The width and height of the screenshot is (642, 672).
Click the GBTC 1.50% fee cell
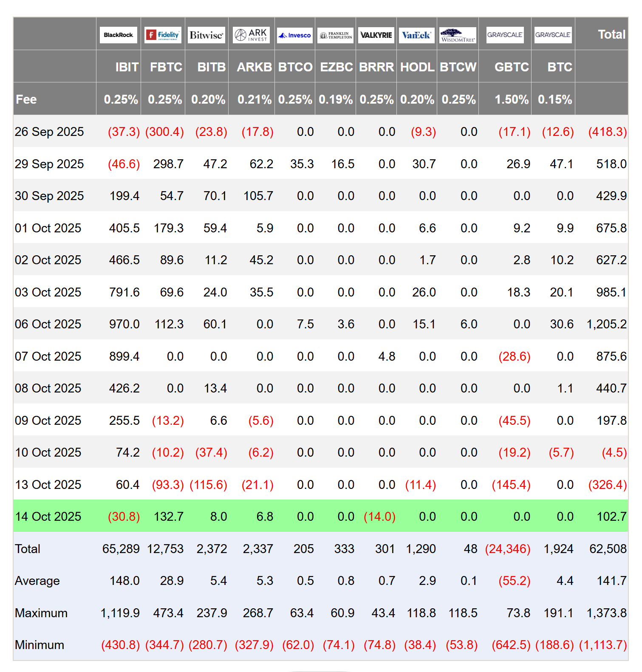click(511, 99)
